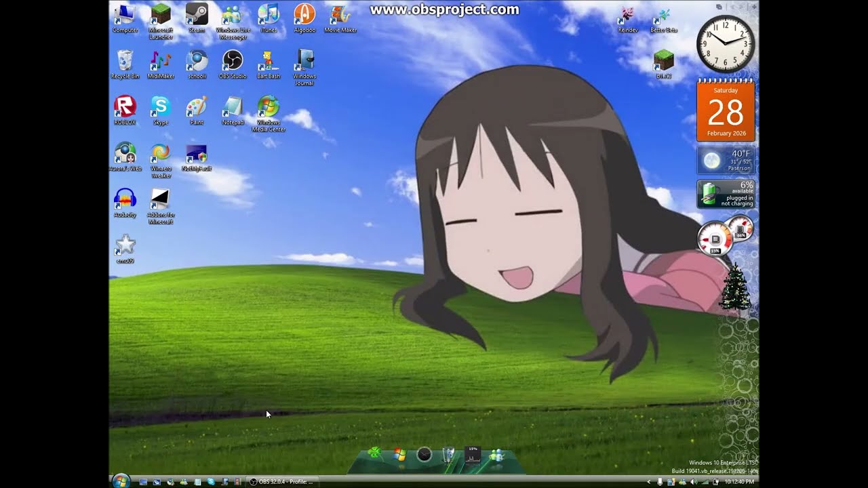Open the Steam desktop shortcut
The width and height of the screenshot is (868, 488).
click(x=197, y=18)
